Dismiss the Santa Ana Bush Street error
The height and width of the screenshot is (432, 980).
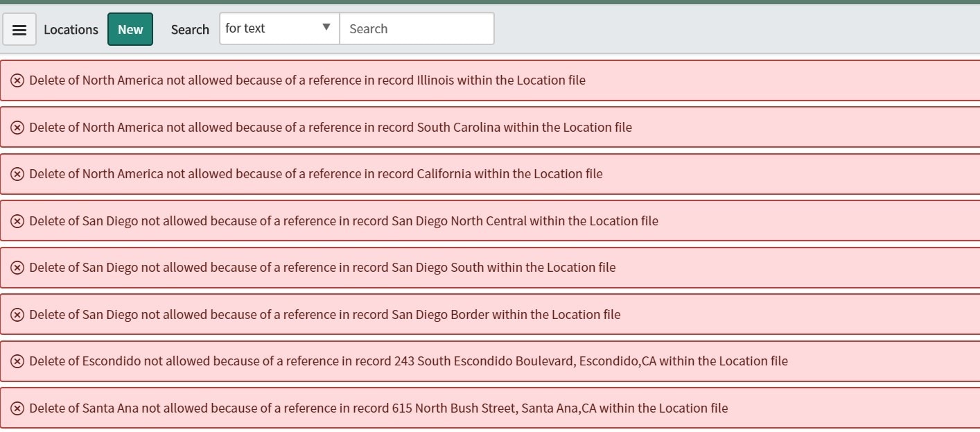[18, 408]
